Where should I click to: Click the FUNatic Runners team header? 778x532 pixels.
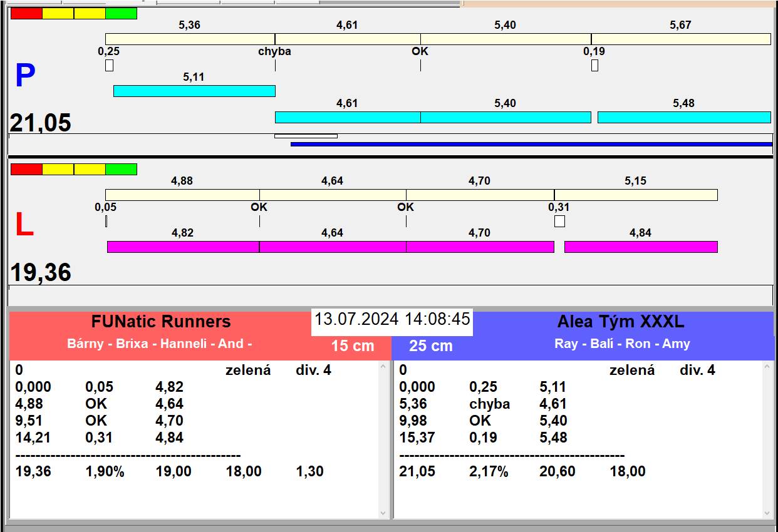161,322
